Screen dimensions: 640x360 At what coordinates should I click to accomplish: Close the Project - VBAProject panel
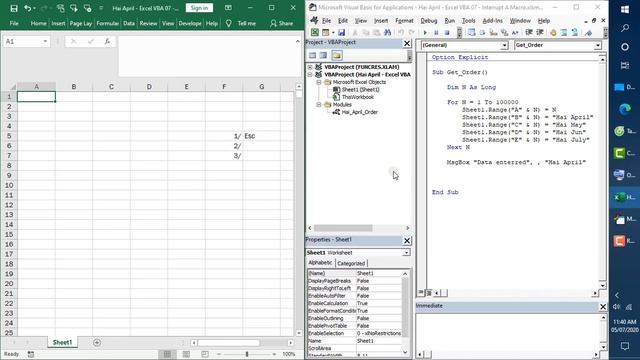[x=407, y=43]
